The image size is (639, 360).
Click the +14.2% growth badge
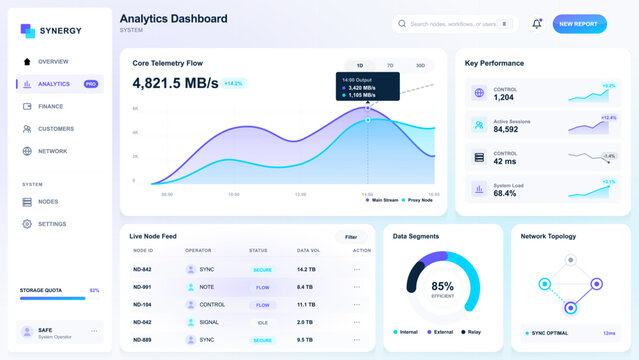[234, 84]
